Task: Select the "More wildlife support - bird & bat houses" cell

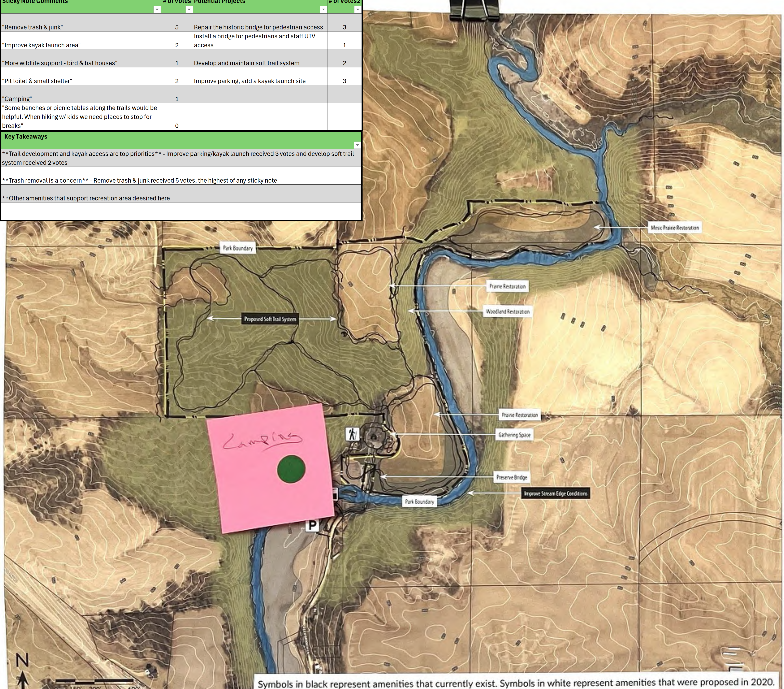Action: click(x=81, y=58)
